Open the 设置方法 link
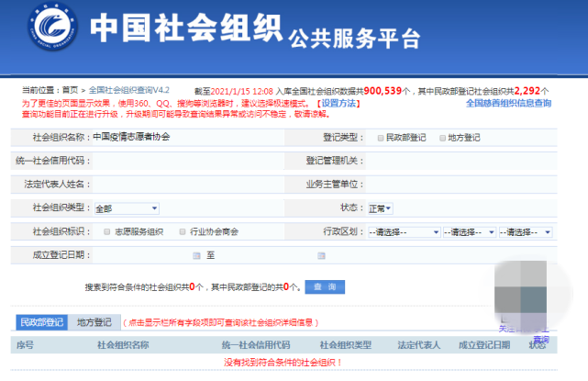The height and width of the screenshot is (381, 588). [338, 103]
